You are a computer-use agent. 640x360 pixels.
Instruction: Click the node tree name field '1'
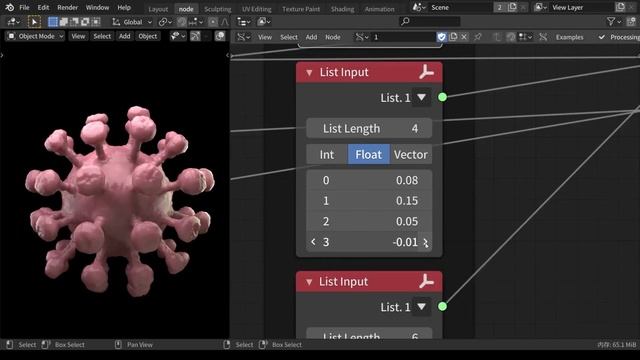point(403,37)
